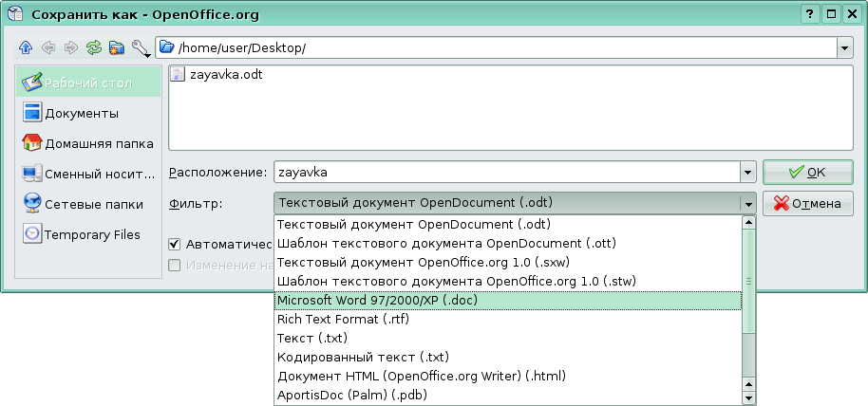Click the Отмена cancel button
This screenshot has height=406, width=868.
pos(807,203)
